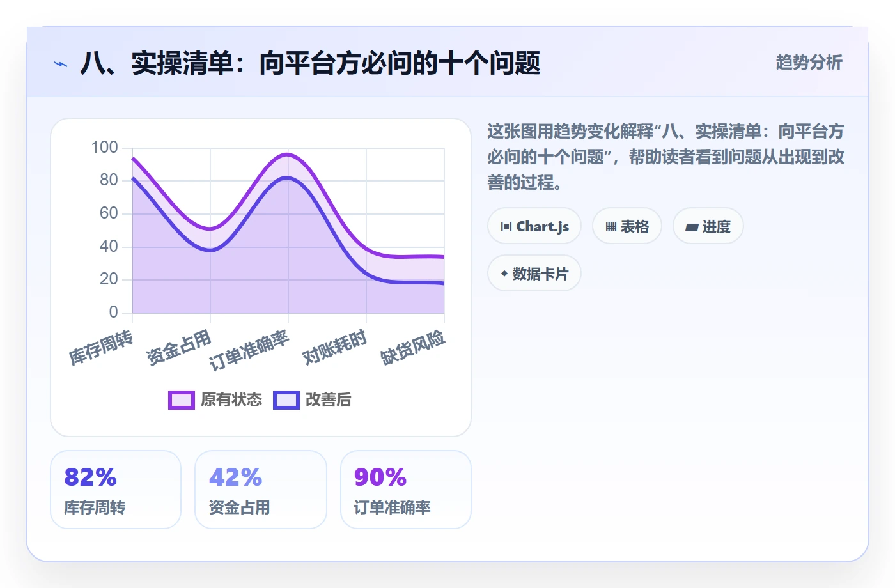Click the diamond icon in 数据卡片 tag

pyautogui.click(x=504, y=274)
